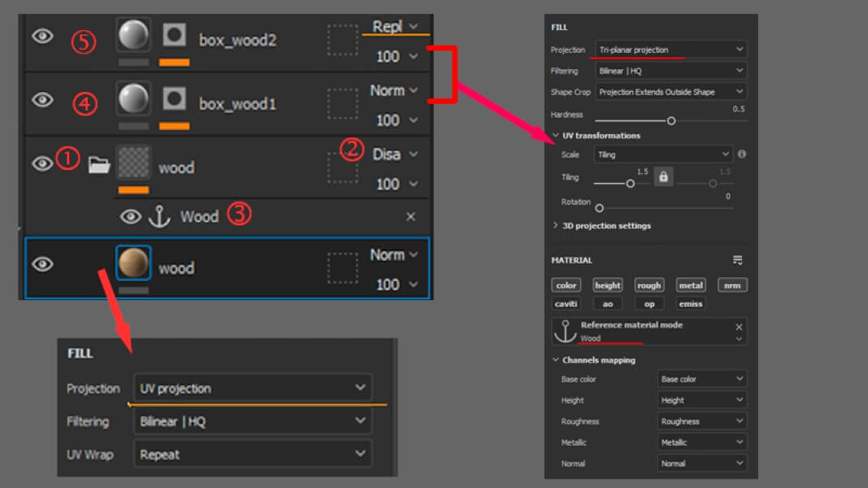Open the material channel list filter icon

[737, 260]
